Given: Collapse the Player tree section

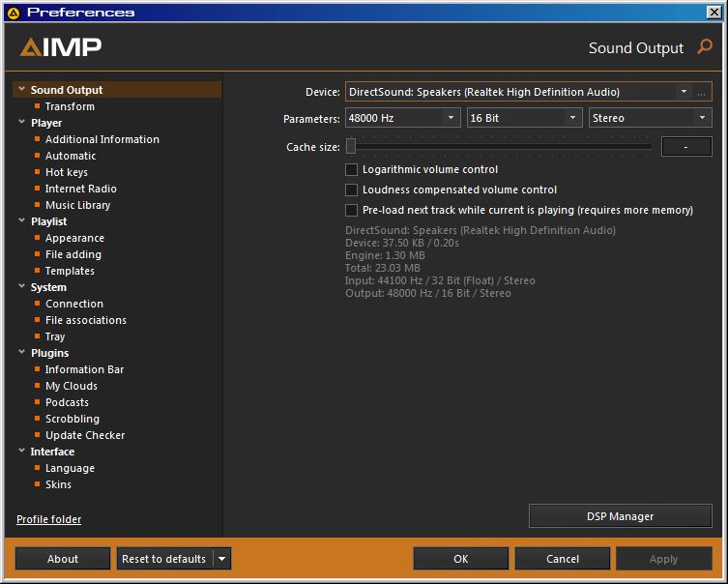Looking at the screenshot, I should click(21, 122).
